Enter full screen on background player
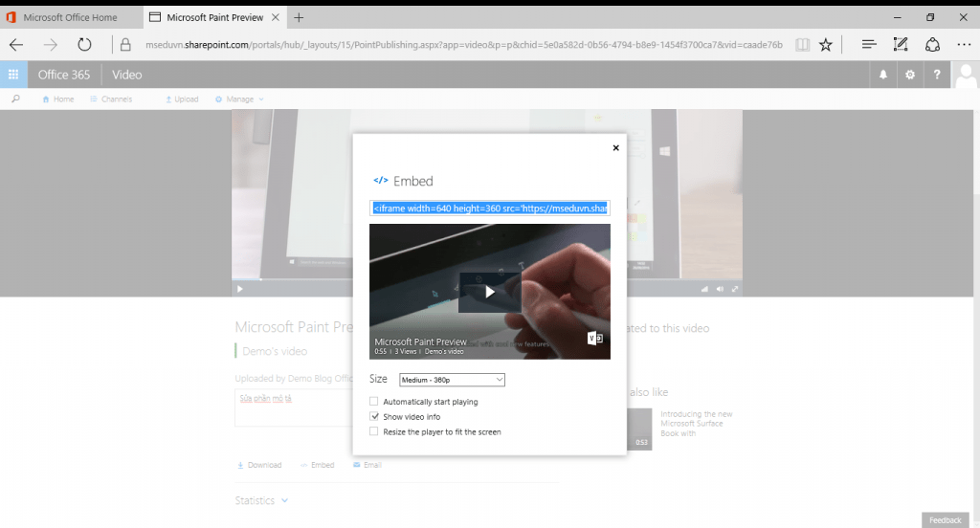 point(735,289)
